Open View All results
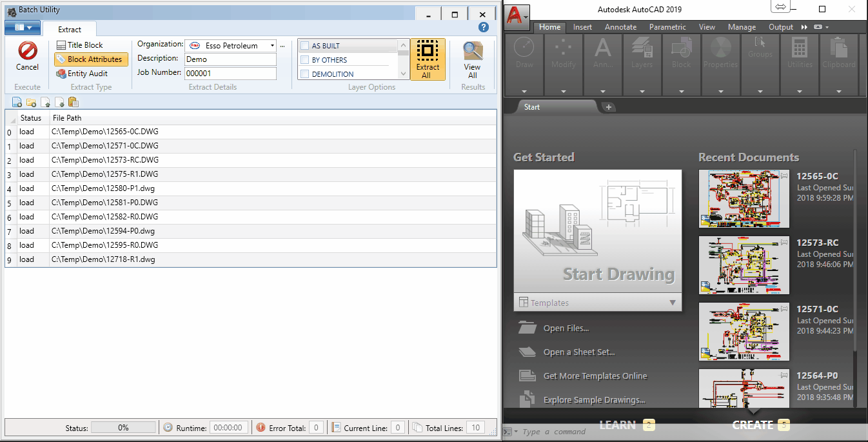This screenshot has width=868, height=442. (x=473, y=60)
